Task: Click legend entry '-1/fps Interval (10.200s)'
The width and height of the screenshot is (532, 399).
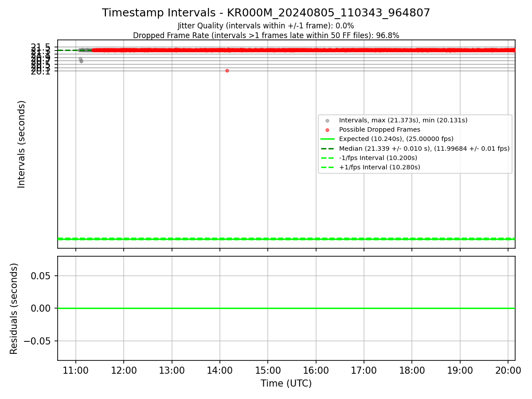Action: 378,158
